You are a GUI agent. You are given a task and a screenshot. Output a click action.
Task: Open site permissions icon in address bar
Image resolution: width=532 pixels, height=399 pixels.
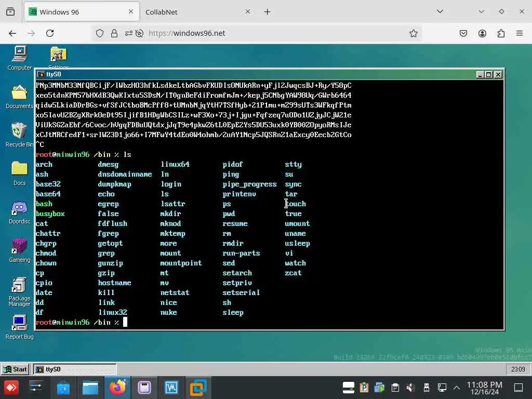tap(129, 33)
